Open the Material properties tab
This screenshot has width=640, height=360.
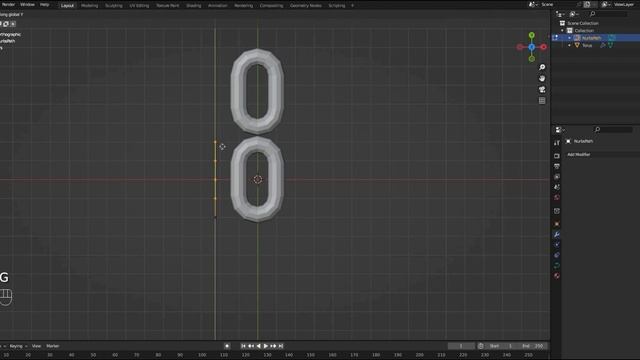coord(557,276)
